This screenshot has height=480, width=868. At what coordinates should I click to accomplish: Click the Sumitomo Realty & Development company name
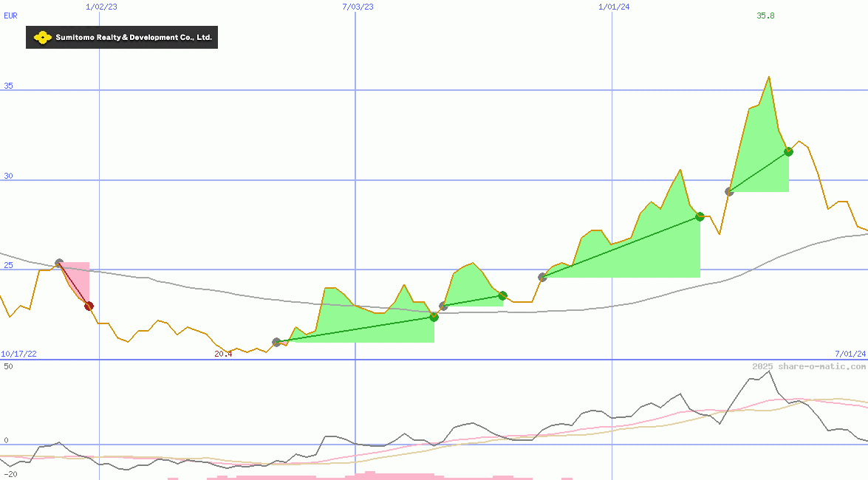[134, 38]
